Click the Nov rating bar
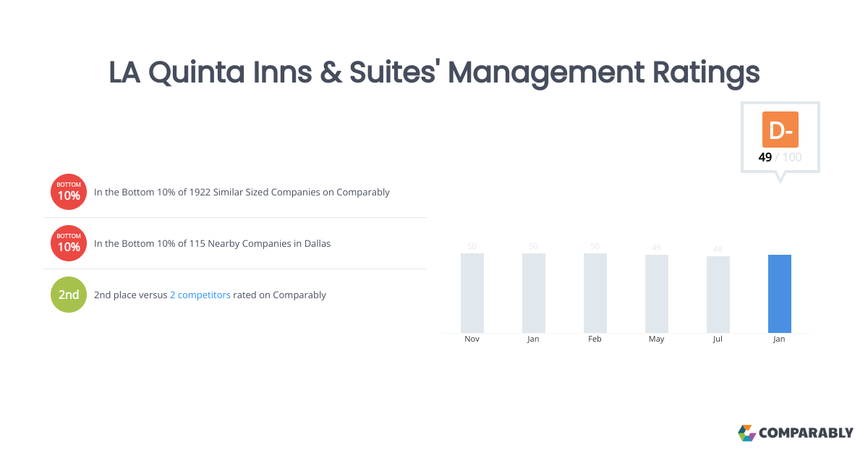 click(472, 293)
